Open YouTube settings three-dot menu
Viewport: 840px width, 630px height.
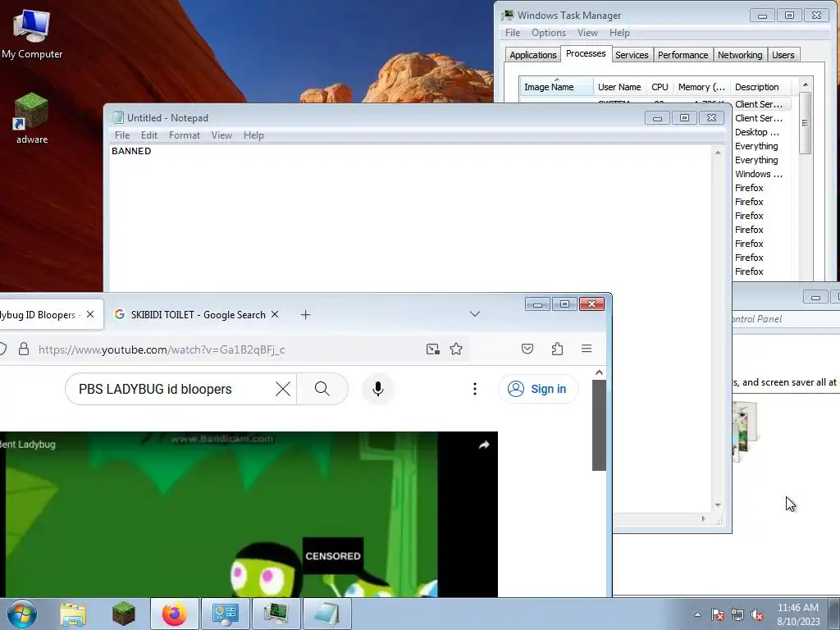pyautogui.click(x=475, y=389)
